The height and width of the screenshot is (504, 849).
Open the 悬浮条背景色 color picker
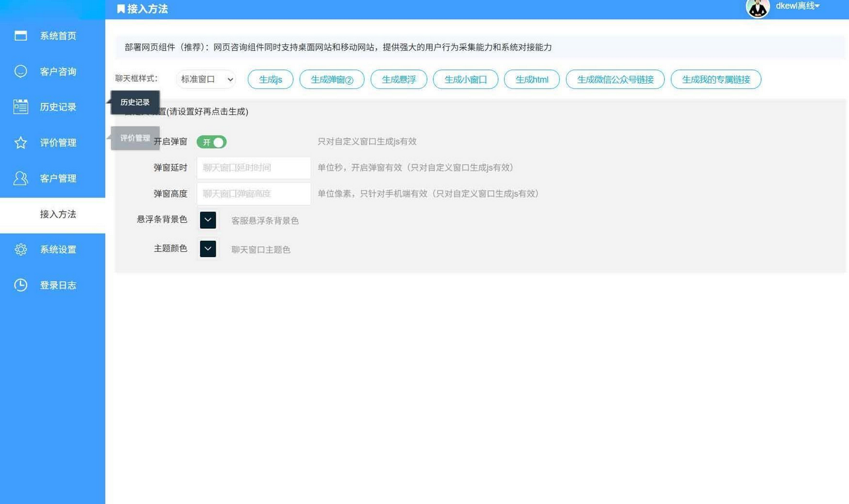208,220
